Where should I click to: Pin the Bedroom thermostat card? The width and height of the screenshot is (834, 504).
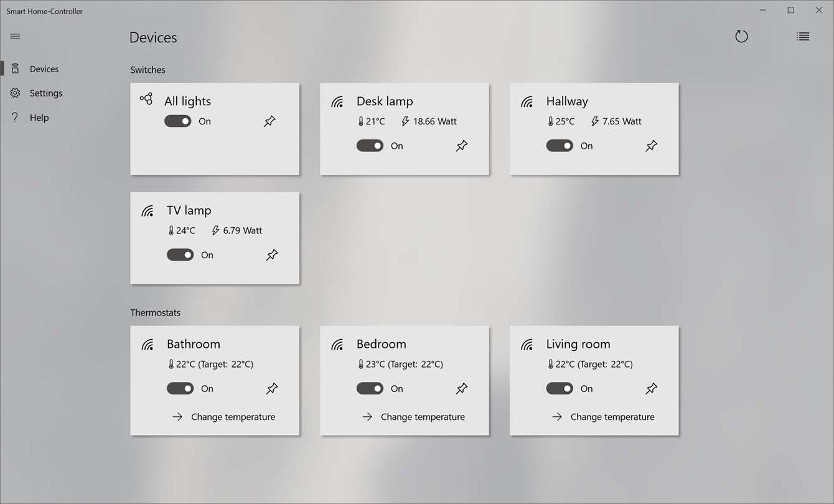click(462, 388)
